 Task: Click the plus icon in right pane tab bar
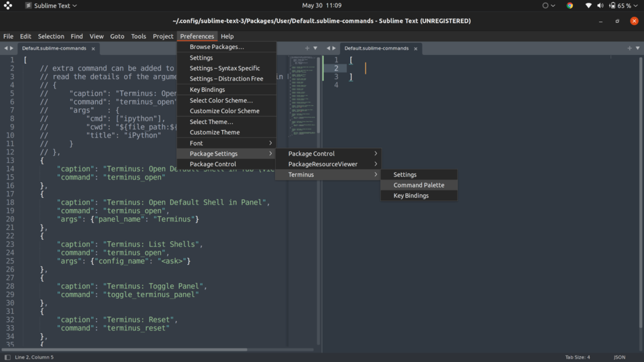point(629,48)
